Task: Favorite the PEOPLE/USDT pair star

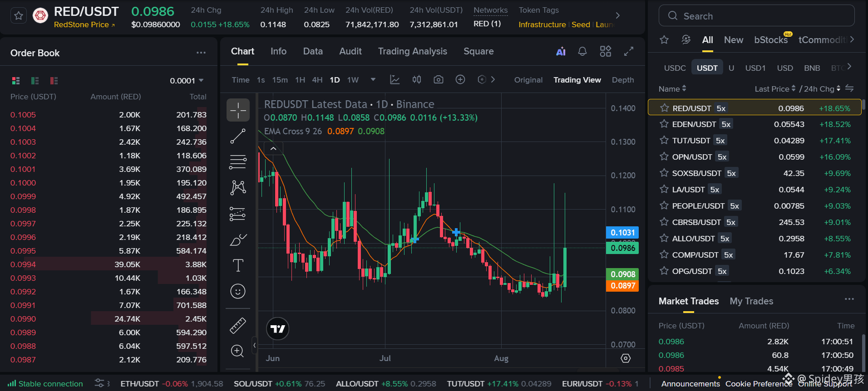Action: 664,205
